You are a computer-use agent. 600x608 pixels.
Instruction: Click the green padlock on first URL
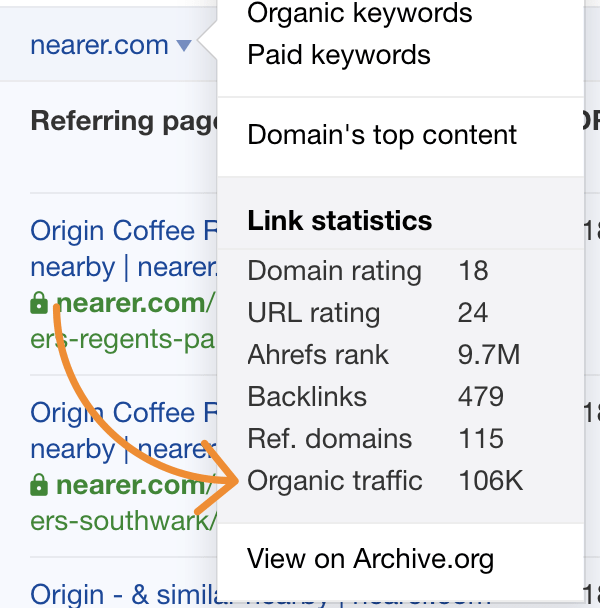[x=40, y=303]
